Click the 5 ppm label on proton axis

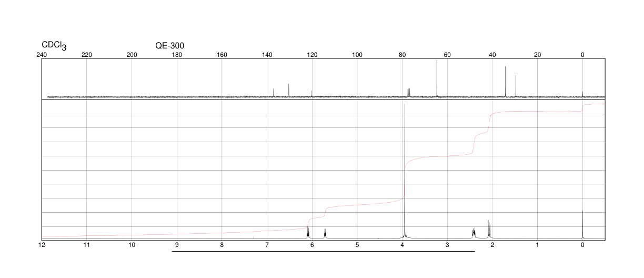357,245
